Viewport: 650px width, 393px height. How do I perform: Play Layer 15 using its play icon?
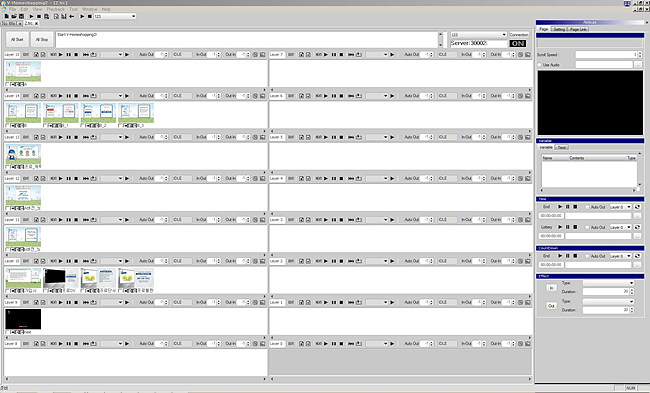pos(61,55)
